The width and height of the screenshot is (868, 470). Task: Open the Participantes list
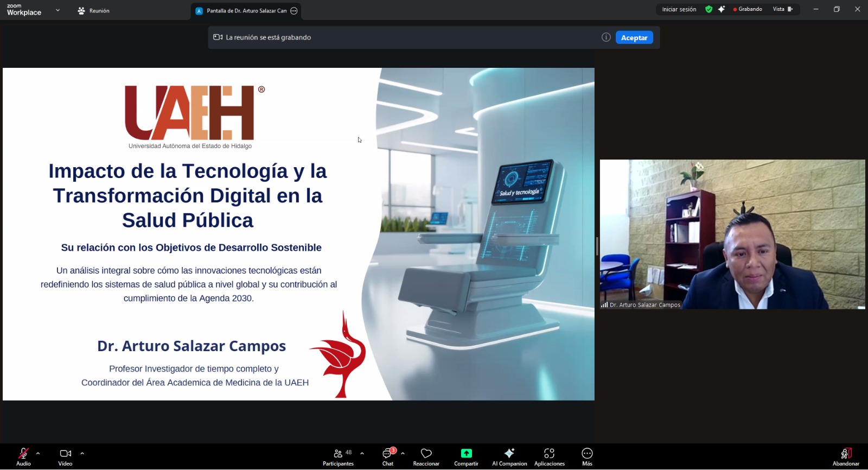pyautogui.click(x=339, y=456)
